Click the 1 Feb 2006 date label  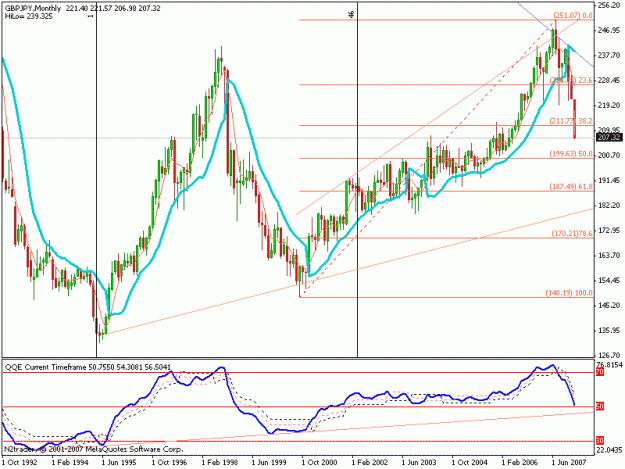(519, 462)
